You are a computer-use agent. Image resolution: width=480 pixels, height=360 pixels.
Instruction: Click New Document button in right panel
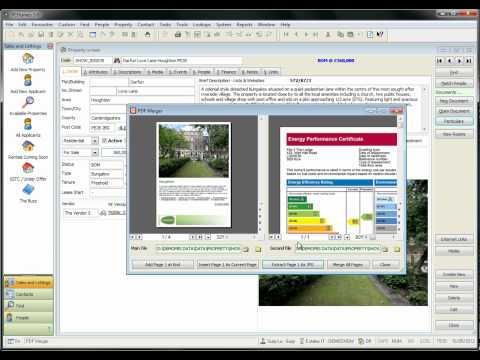[454, 101]
